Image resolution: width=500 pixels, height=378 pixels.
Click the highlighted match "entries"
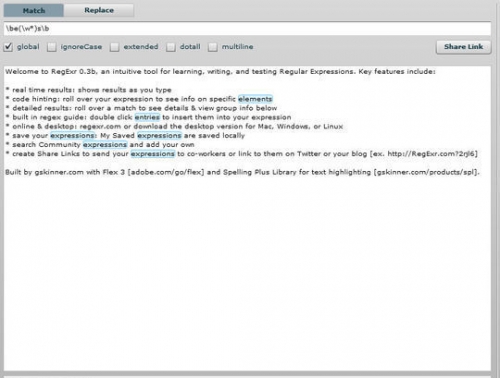(147, 117)
